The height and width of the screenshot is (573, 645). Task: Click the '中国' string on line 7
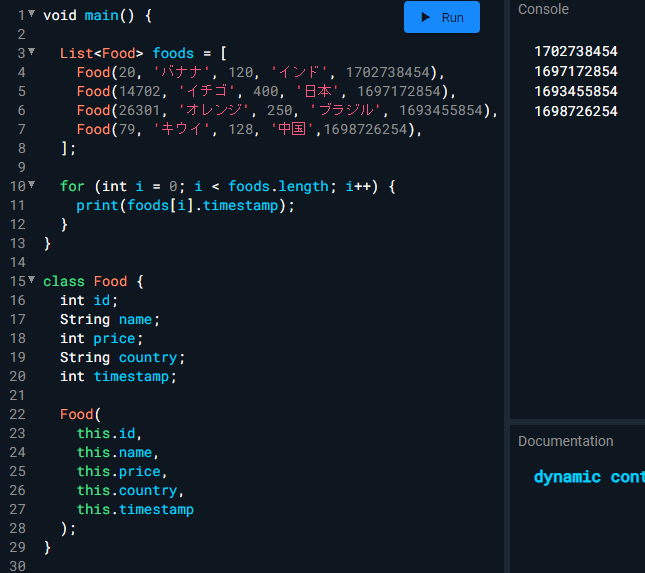(292, 129)
